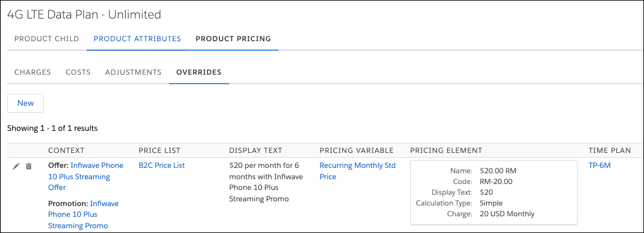View the Adjustments sub-tab
Image resolution: width=644 pixels, height=233 pixels.
133,72
